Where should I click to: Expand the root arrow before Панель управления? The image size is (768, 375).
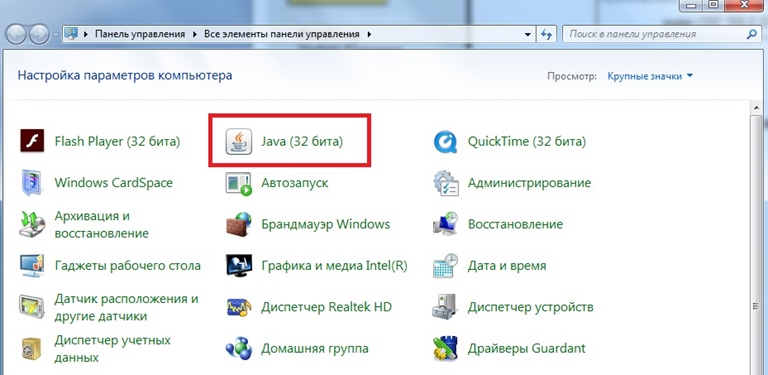pyautogui.click(x=86, y=34)
